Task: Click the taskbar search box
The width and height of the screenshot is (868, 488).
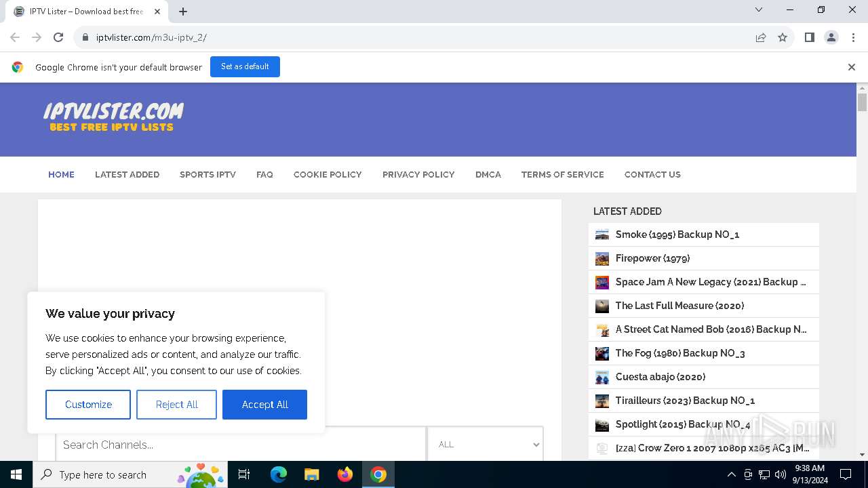Action: (x=130, y=474)
